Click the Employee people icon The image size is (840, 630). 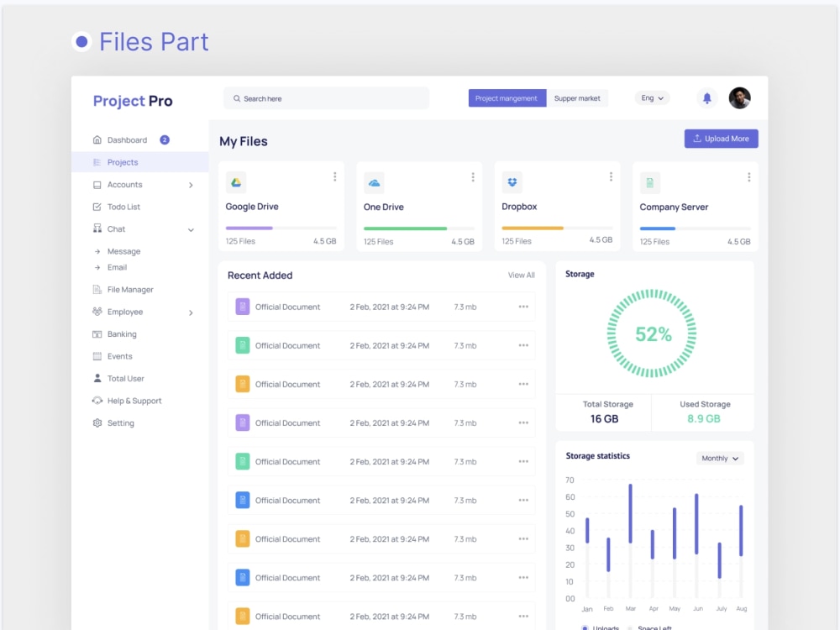pyautogui.click(x=97, y=312)
